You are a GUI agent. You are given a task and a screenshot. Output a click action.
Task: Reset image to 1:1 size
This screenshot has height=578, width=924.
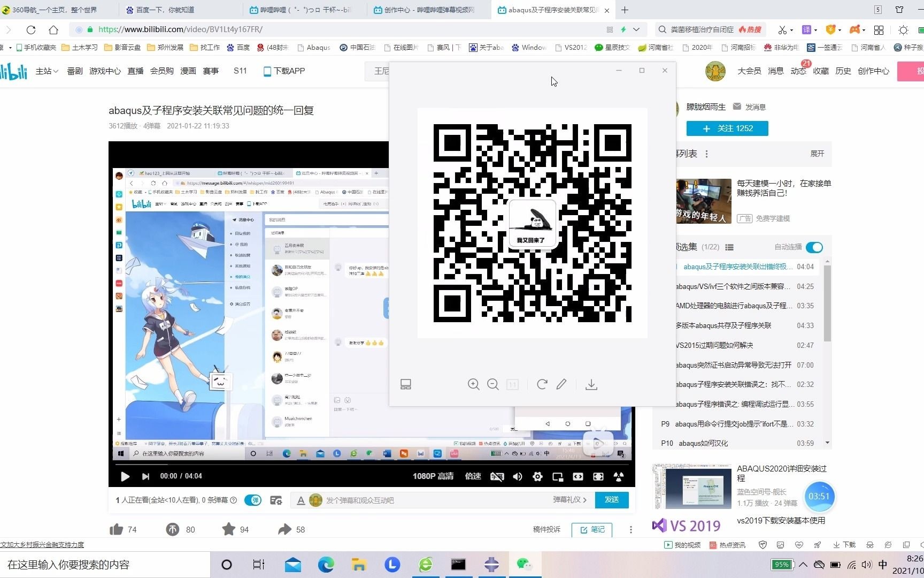click(x=512, y=384)
